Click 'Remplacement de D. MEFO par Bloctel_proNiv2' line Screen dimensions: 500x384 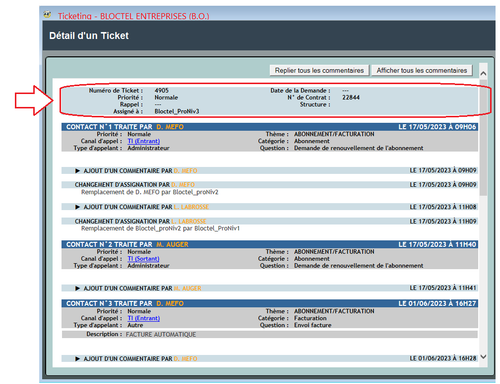(150, 192)
